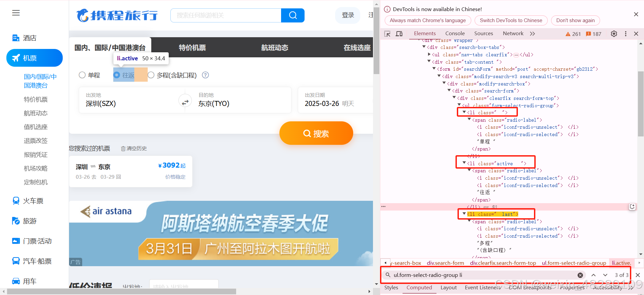
Task: Open the Styles pane tab
Action: coord(391,288)
